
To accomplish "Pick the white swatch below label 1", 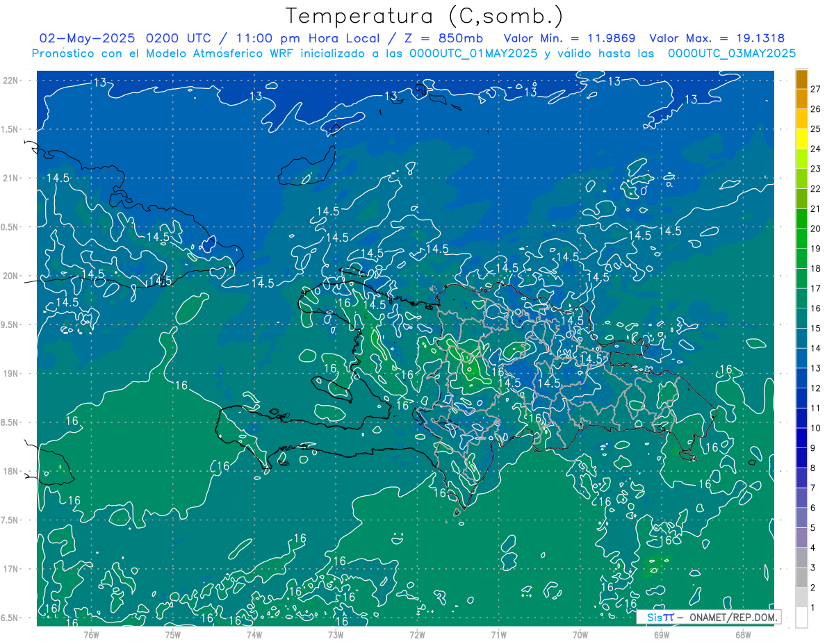I will click(801, 618).
